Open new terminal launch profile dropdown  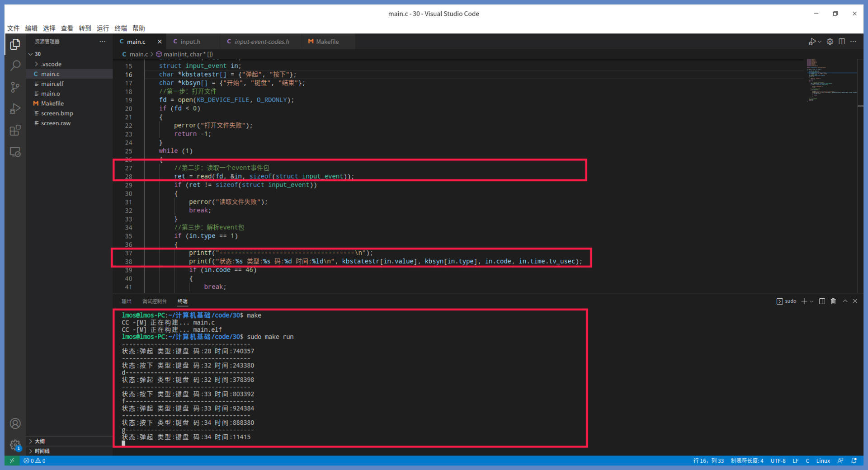[x=812, y=301]
